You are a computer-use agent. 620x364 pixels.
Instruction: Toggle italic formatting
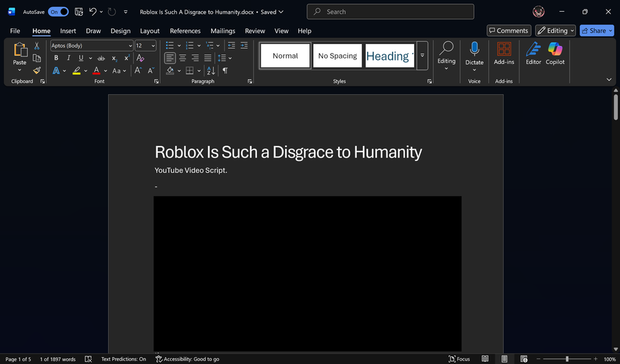tap(68, 58)
